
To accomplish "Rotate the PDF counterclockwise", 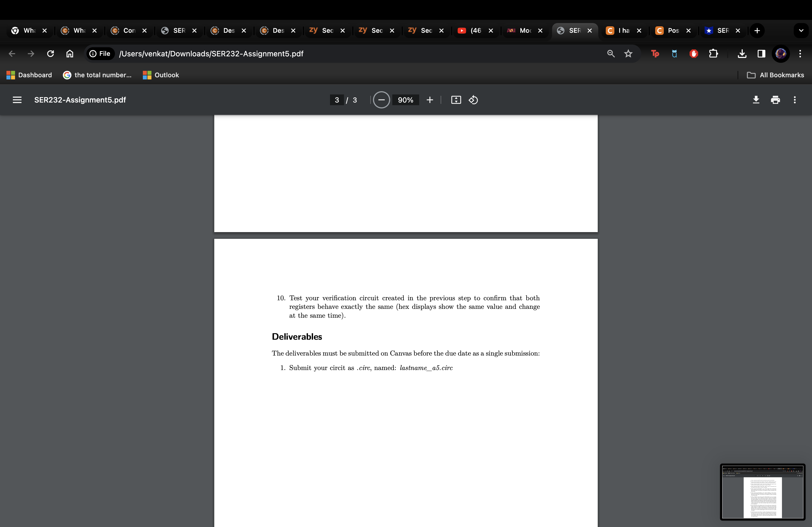I will [x=473, y=100].
